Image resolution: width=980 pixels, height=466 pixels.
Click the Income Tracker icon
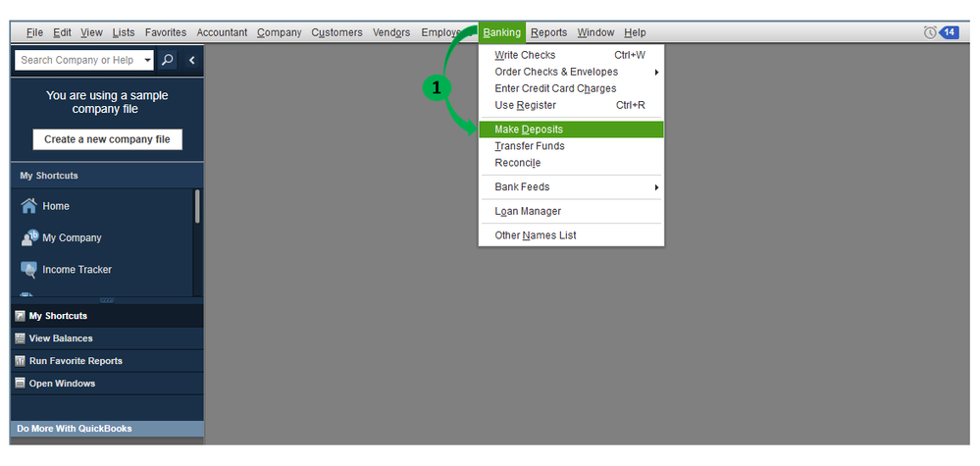point(28,269)
